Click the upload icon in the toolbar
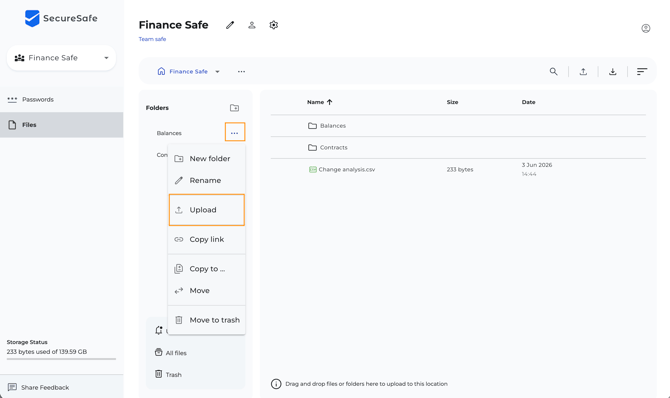Image resolution: width=670 pixels, height=398 pixels. [x=583, y=71]
